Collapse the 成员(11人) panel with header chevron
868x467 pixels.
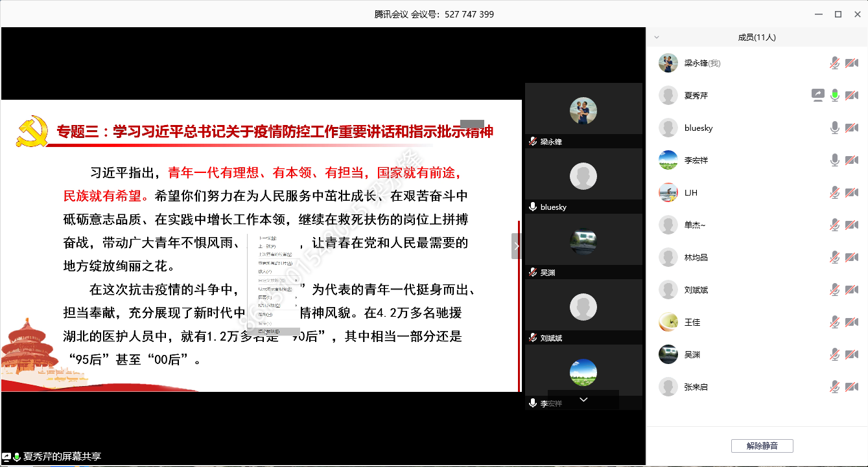pos(657,38)
